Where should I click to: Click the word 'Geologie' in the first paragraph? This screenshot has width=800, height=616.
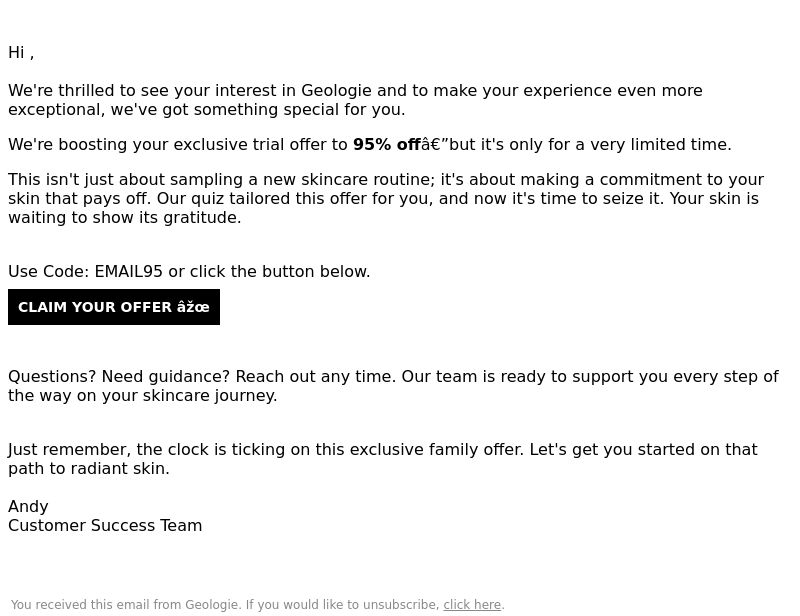coord(336,91)
